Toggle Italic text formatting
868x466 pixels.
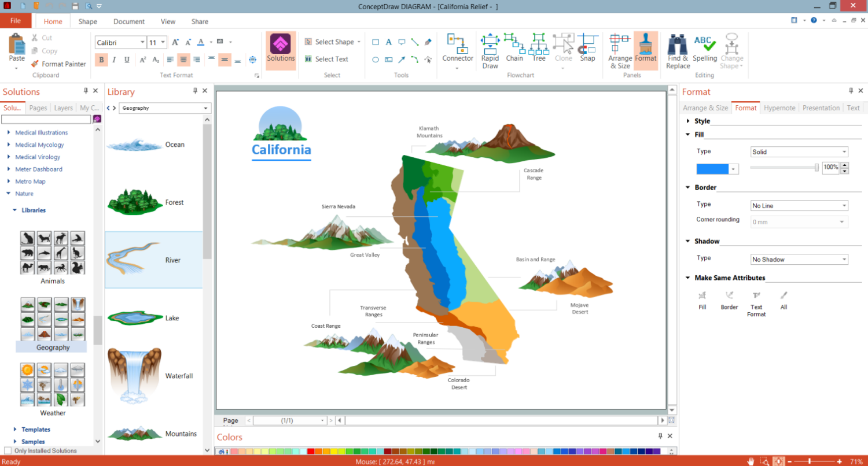114,60
